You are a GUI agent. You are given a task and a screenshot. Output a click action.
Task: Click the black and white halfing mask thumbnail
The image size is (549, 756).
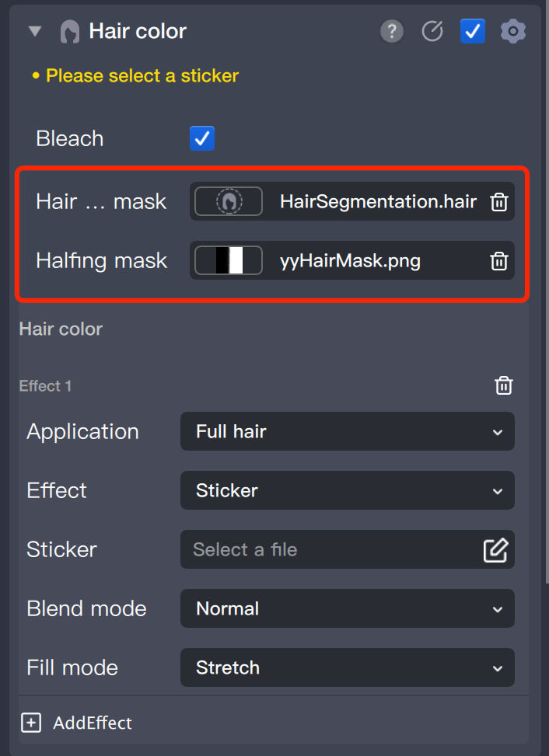pos(229,261)
